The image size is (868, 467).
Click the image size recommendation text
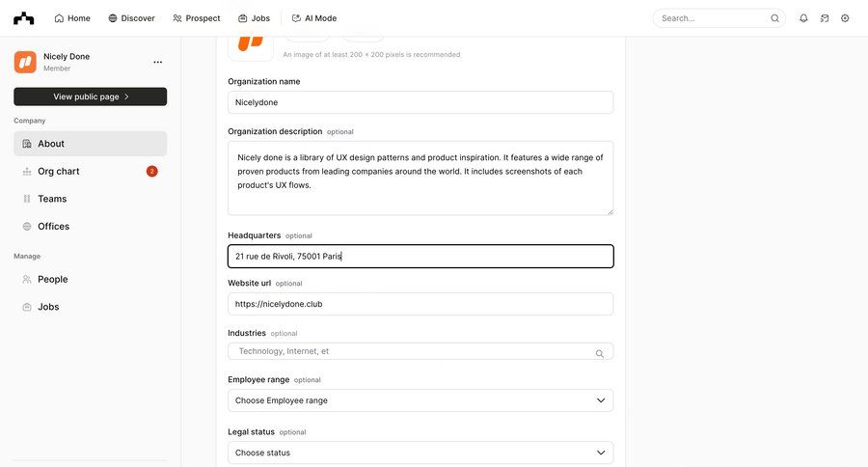click(x=371, y=54)
